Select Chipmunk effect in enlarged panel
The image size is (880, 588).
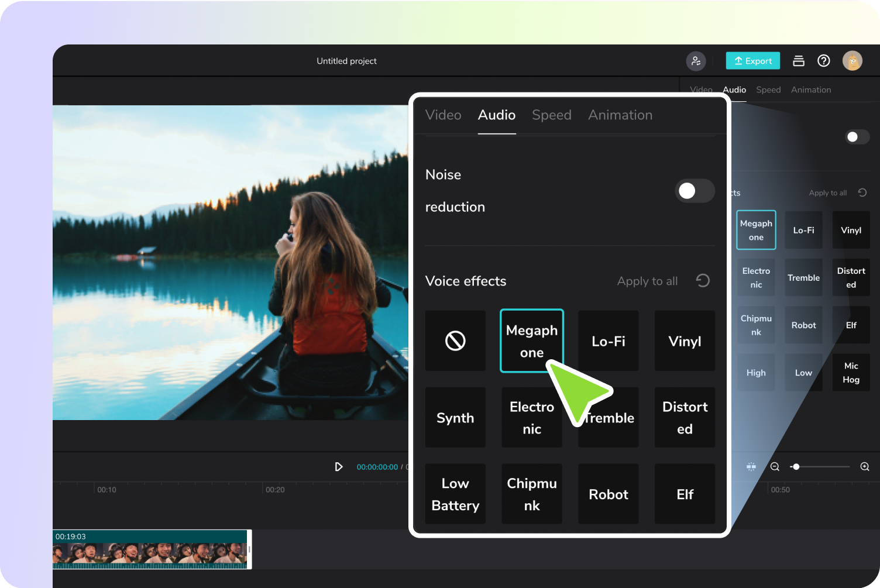pos(532,494)
